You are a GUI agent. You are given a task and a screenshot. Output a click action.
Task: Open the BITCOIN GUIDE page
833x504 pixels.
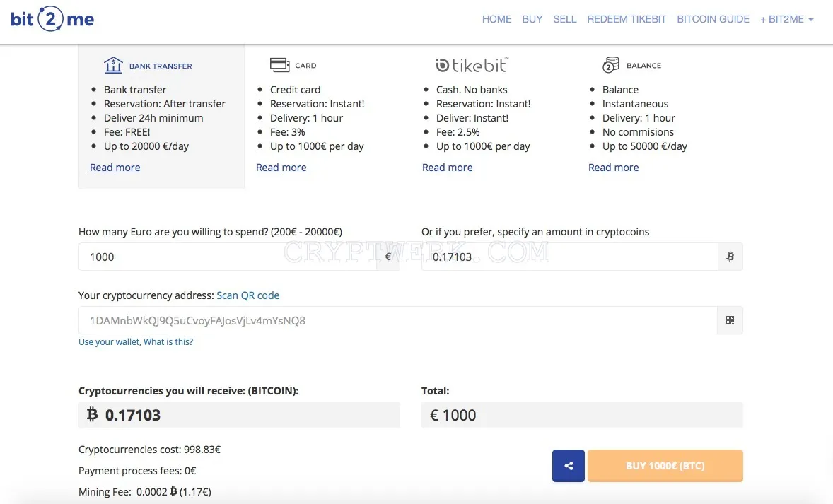tap(713, 19)
